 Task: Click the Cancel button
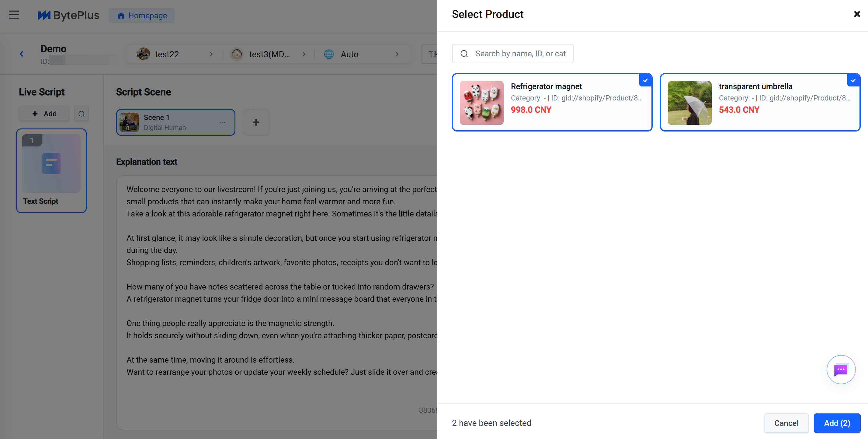click(x=786, y=423)
